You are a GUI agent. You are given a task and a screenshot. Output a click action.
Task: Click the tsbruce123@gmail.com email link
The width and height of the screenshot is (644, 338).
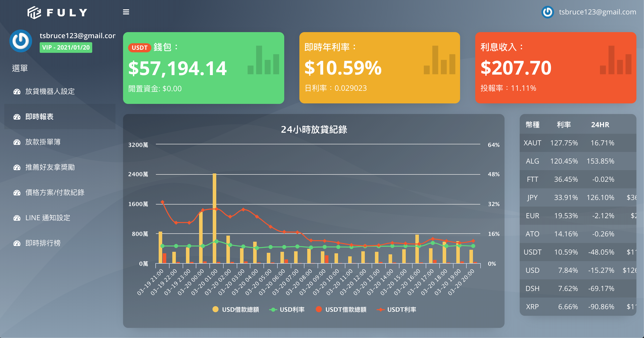[597, 12]
